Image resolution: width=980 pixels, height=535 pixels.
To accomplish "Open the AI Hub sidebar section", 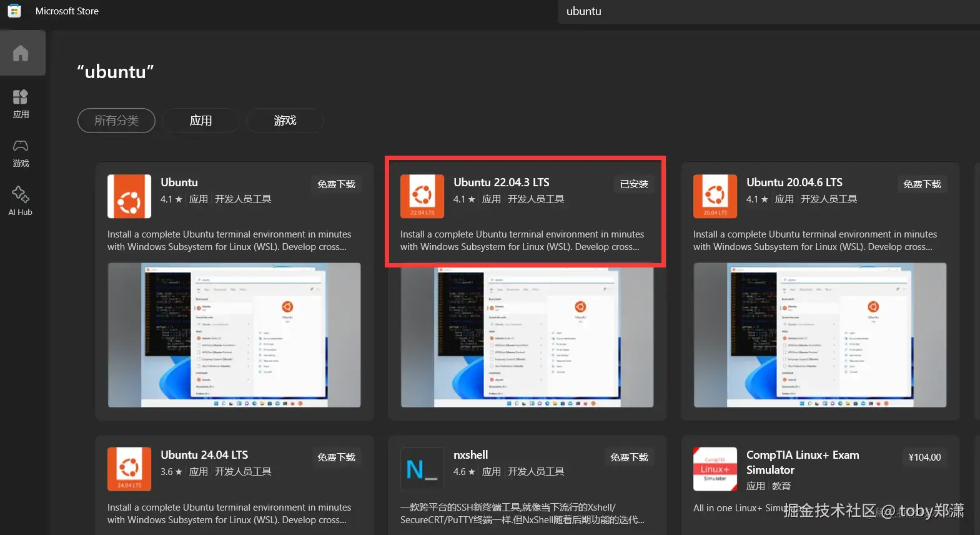I will coord(21,201).
